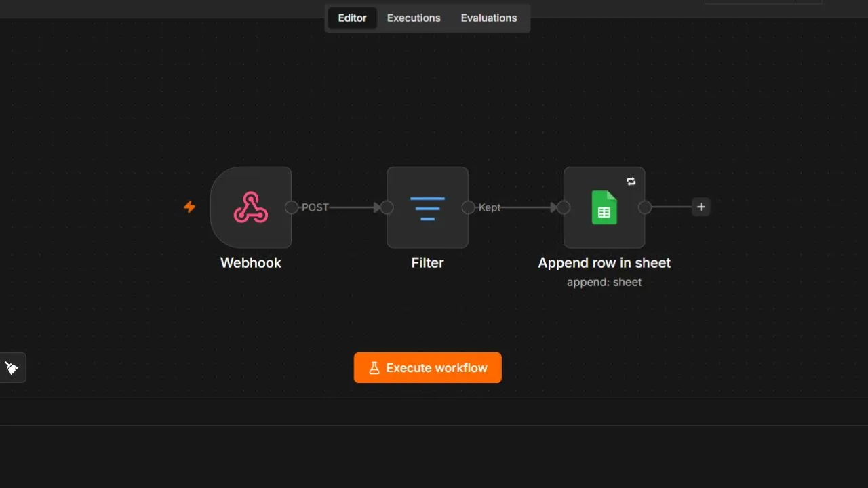The image size is (868, 488).
Task: Click the Append row output connector
Action: [645, 207]
